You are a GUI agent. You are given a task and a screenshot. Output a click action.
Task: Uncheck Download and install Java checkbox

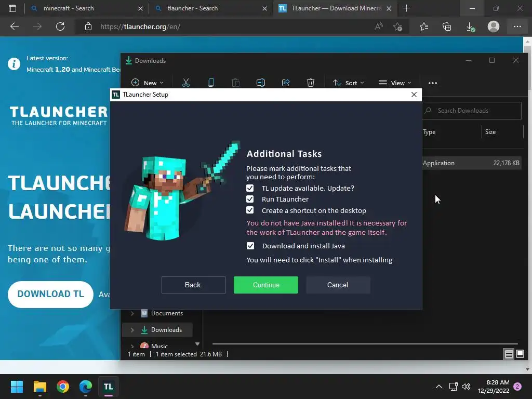point(250,246)
